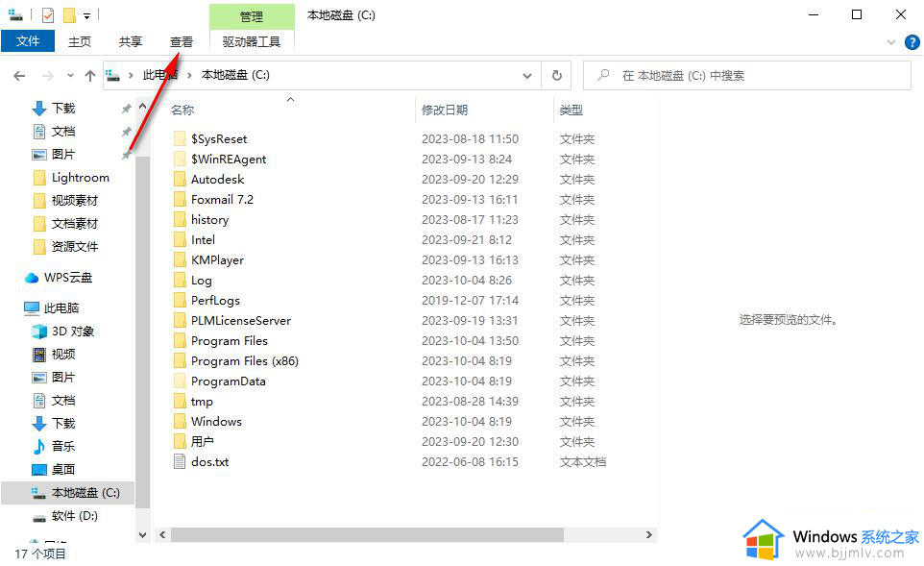Switch to the 主页 tab
The image size is (924, 566).
(x=80, y=42)
